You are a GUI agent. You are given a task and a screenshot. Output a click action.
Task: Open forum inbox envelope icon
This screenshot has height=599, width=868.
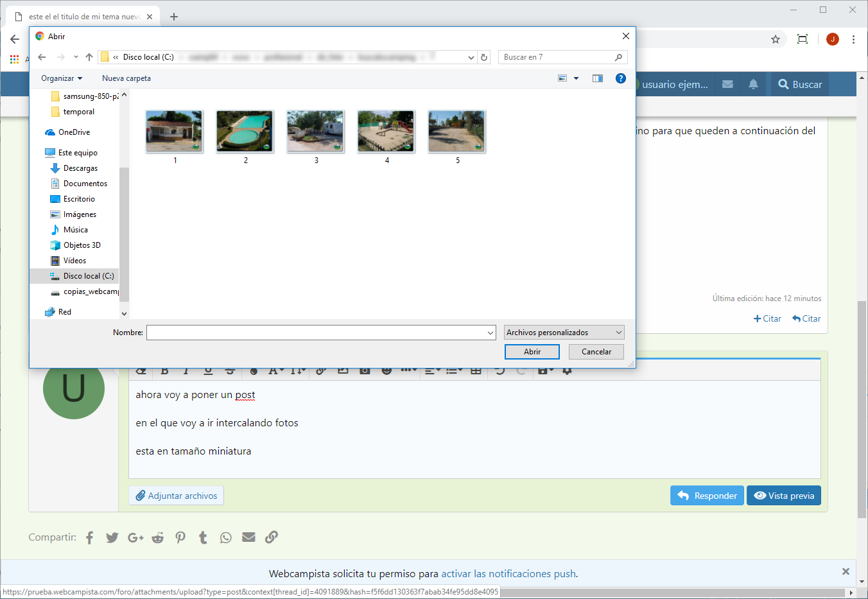727,84
